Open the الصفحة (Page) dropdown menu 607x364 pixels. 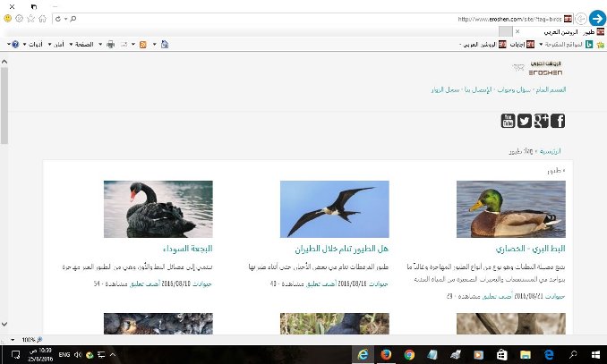click(x=84, y=44)
